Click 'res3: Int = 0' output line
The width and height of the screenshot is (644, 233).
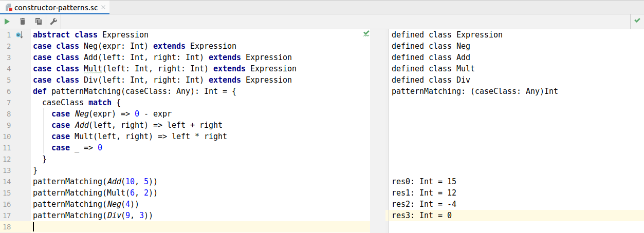[421, 216]
